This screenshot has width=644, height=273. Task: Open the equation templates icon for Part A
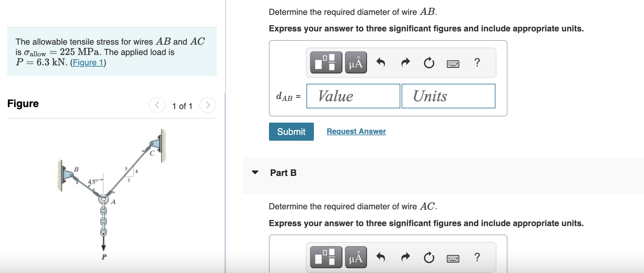(326, 63)
